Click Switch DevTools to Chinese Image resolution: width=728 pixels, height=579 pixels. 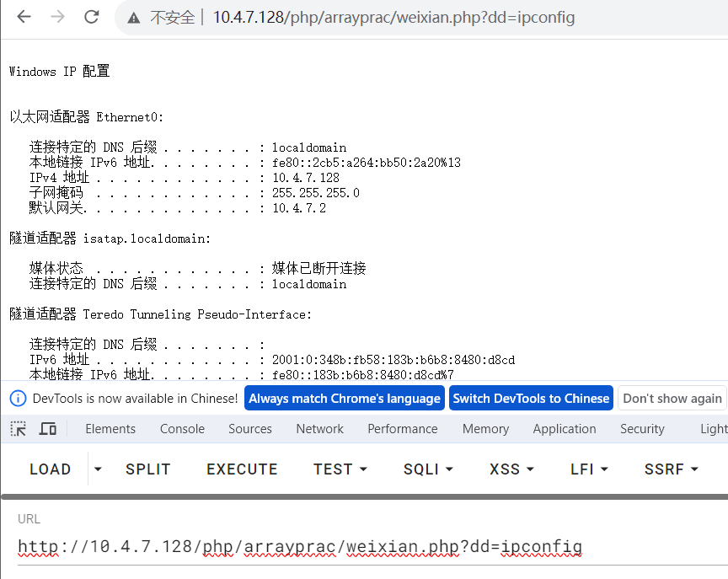coord(531,399)
